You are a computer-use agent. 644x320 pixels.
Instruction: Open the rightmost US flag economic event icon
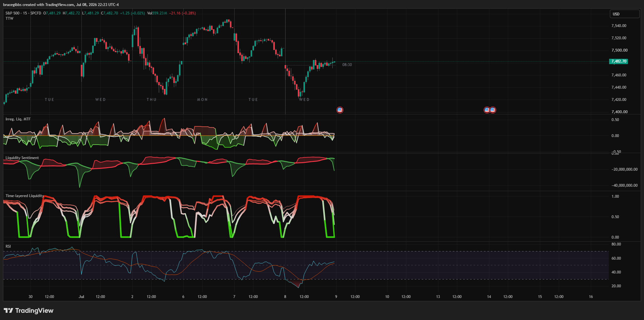click(x=493, y=110)
